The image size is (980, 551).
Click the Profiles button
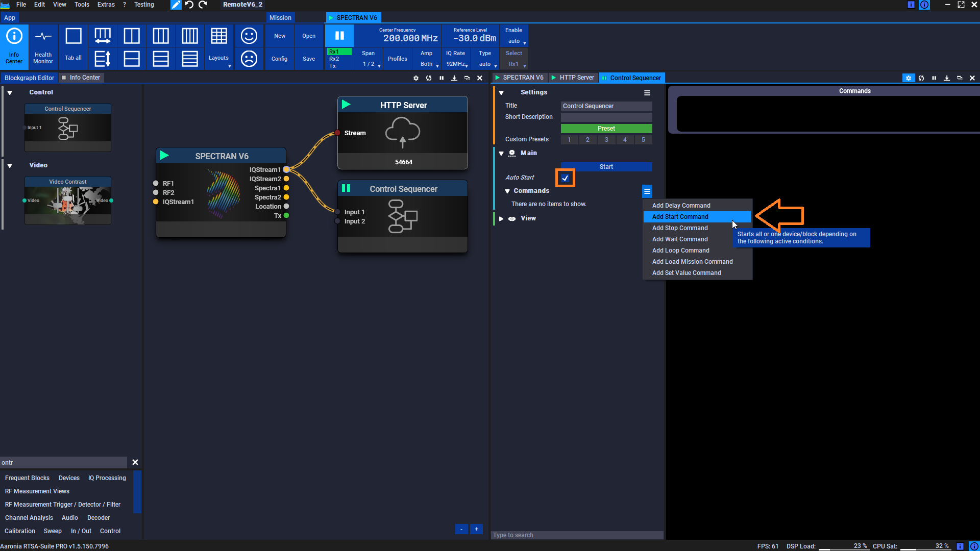click(x=398, y=59)
